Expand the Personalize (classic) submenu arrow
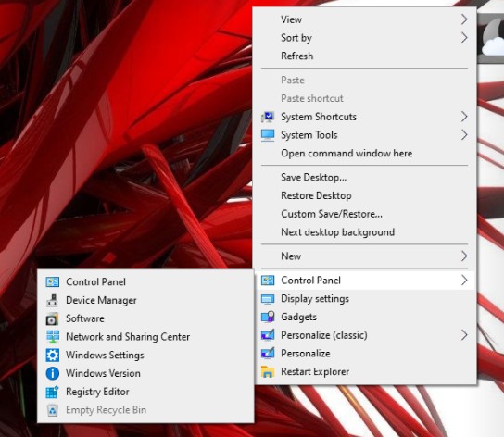504x437 pixels. [x=464, y=335]
